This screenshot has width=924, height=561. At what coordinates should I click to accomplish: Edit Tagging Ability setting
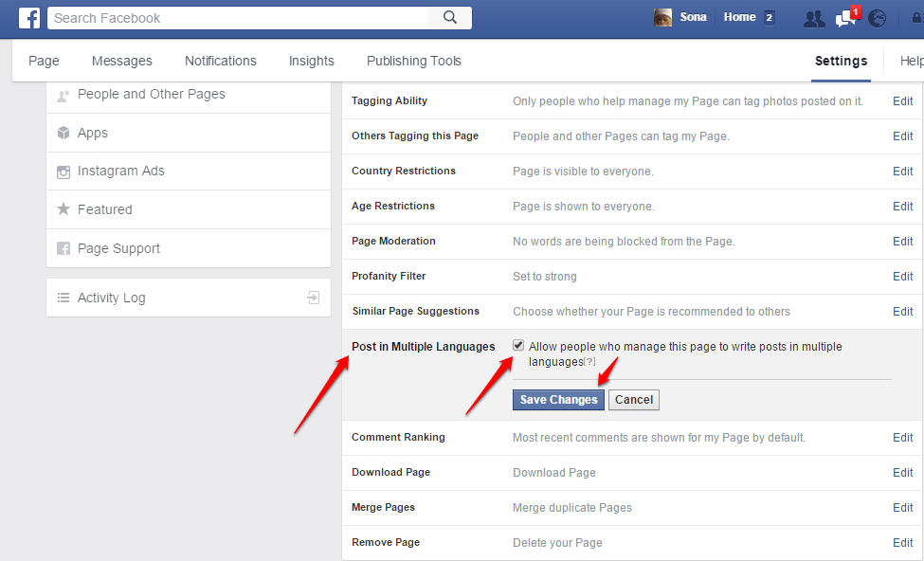click(903, 100)
